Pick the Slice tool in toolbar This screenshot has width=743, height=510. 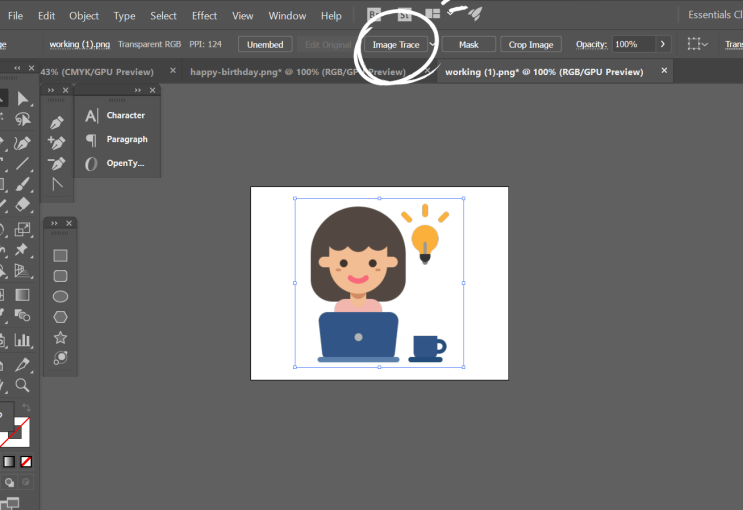[x=22, y=364]
